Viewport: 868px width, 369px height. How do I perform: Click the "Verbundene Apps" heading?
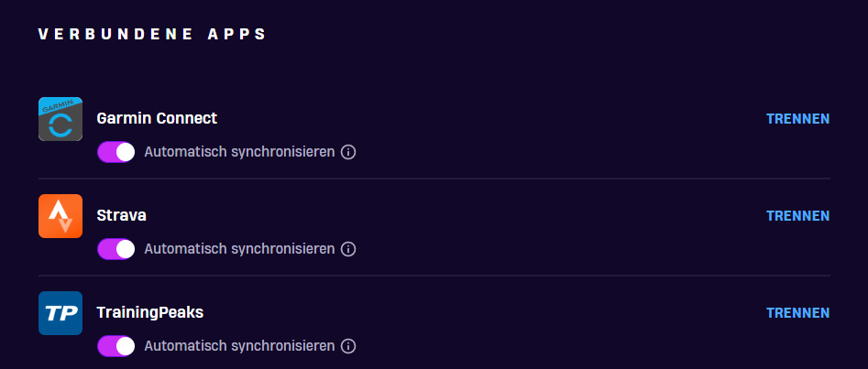pyautogui.click(x=153, y=34)
